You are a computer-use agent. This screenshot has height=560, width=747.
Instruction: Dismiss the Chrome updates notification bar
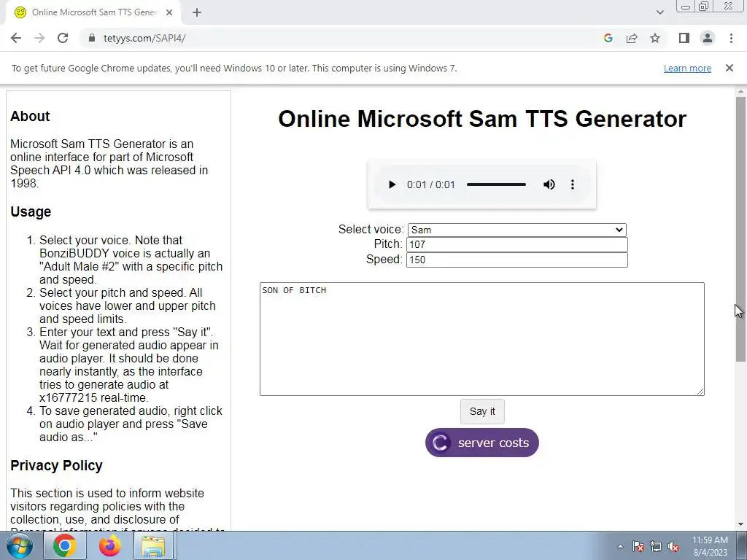tap(729, 68)
